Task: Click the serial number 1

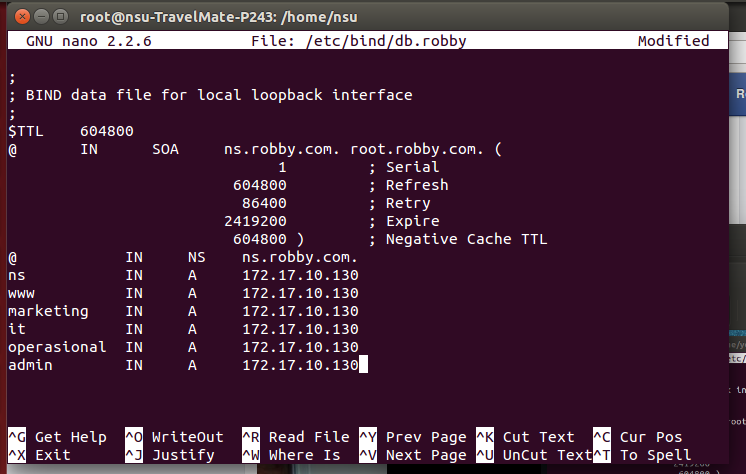Action: (x=282, y=167)
